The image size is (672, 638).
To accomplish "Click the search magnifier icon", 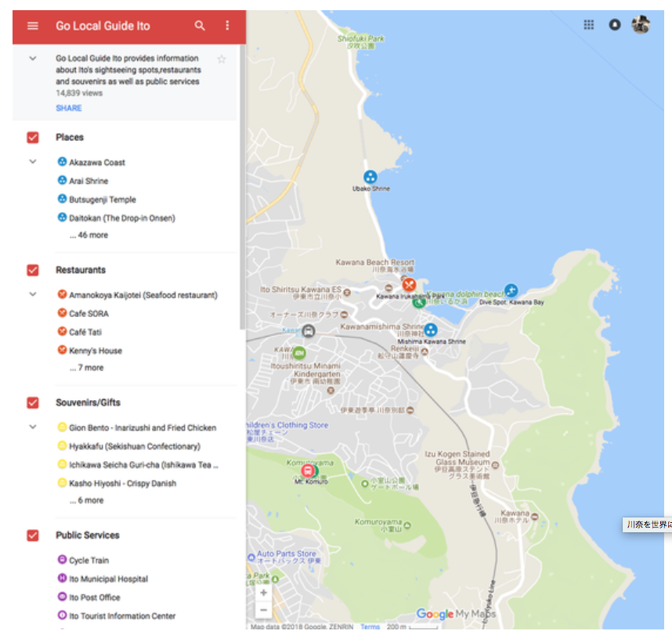I will (x=200, y=26).
